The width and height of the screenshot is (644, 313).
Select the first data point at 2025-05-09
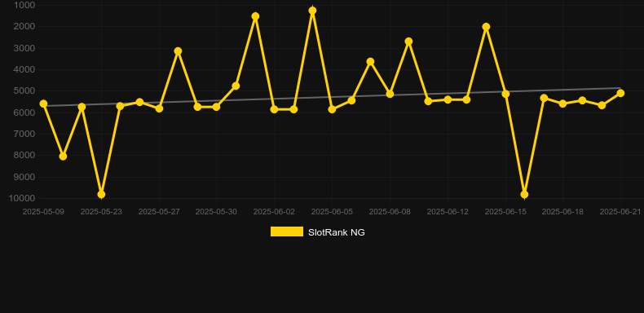pyautogui.click(x=43, y=104)
